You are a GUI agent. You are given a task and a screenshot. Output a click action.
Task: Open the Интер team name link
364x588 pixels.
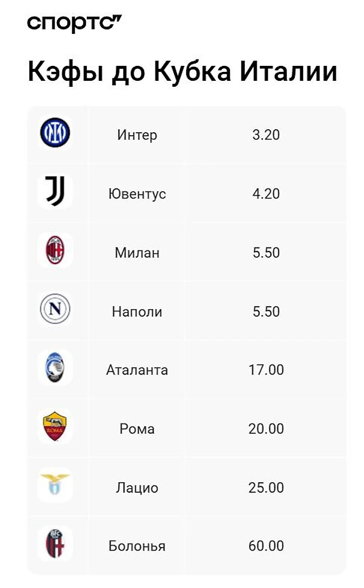137,135
